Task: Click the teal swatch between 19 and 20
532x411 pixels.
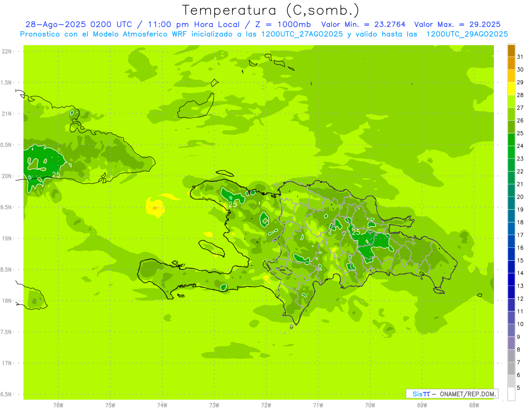Action: click(x=511, y=203)
